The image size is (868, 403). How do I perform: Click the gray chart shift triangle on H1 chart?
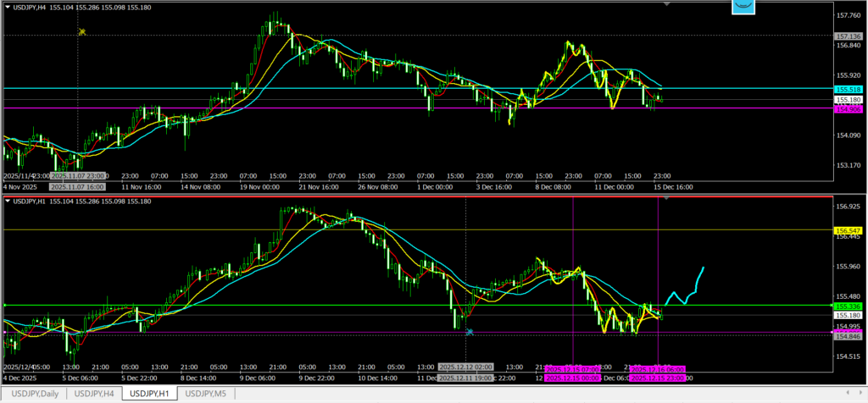coord(667,197)
